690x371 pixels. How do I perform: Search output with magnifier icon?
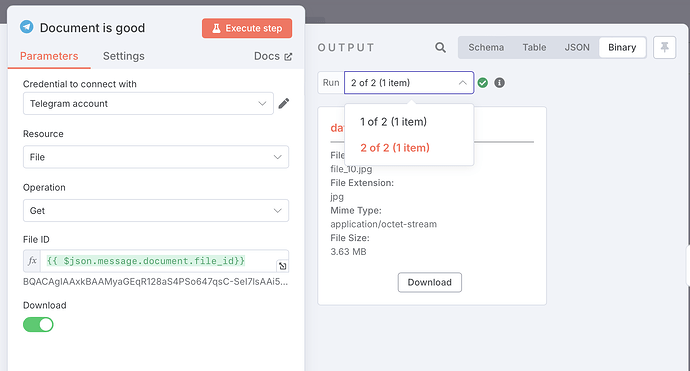440,48
